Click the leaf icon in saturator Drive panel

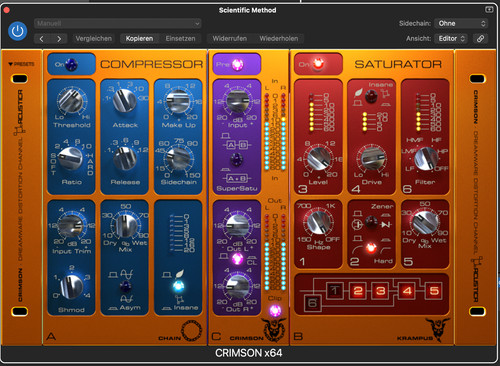(359, 92)
